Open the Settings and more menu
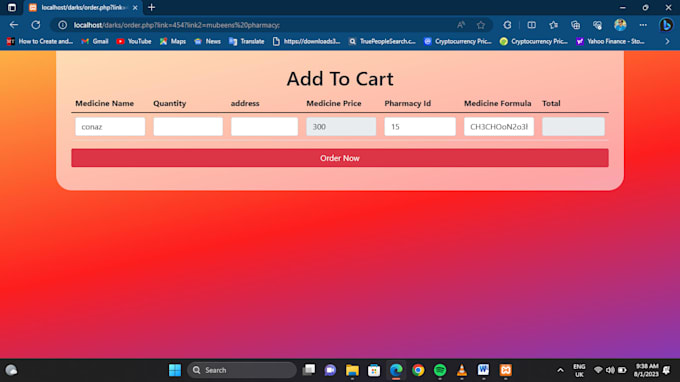The width and height of the screenshot is (680, 382). [643, 25]
